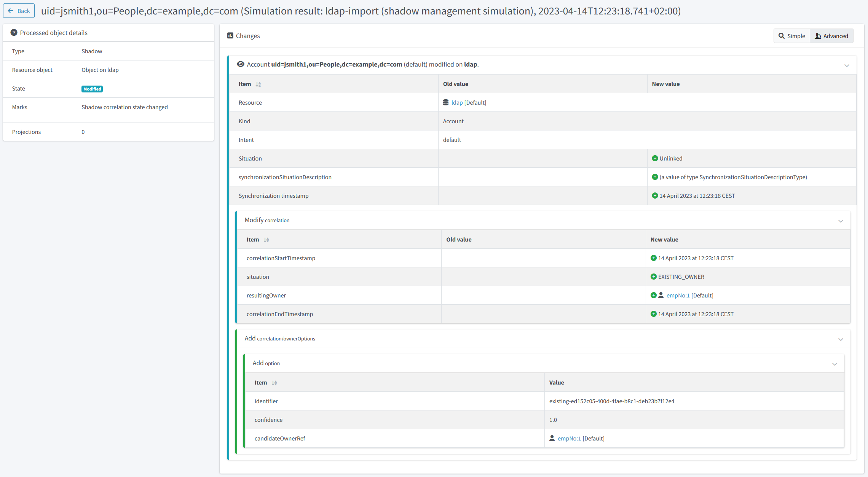Open empNo:1 link in resultingOwner row
868x477 pixels.
point(678,296)
